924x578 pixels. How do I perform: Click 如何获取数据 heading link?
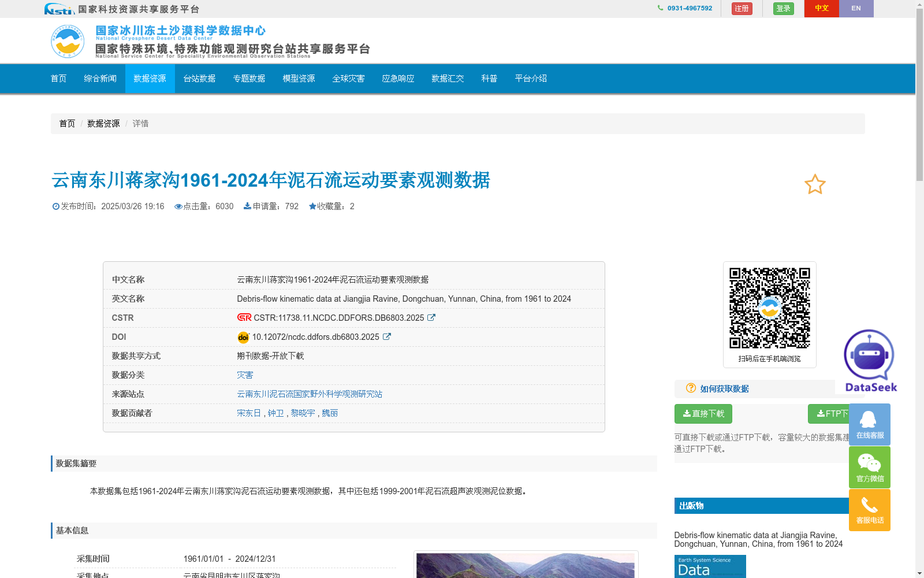tap(724, 389)
